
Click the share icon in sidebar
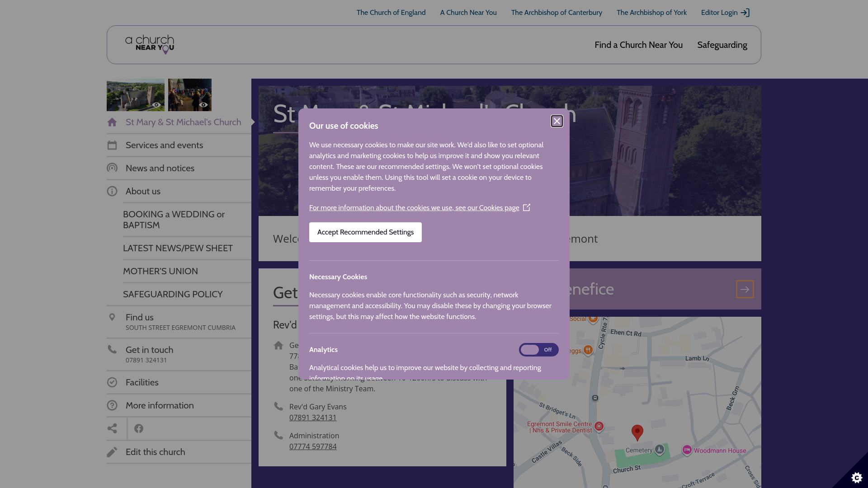coord(112,428)
